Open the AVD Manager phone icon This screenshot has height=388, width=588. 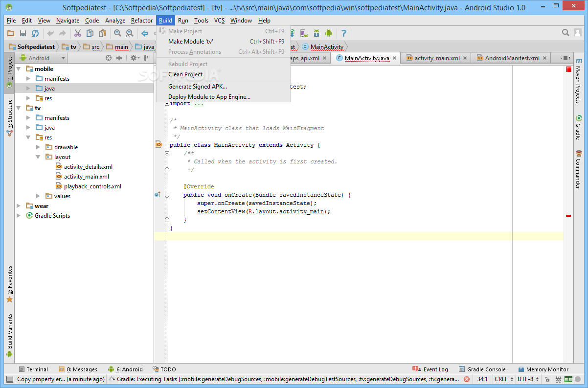click(x=304, y=33)
